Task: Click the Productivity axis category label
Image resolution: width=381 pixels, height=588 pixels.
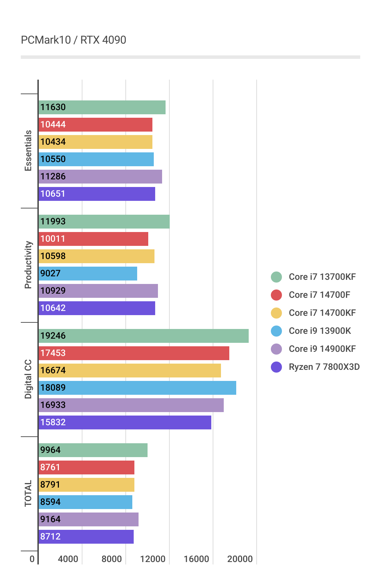Action: (x=28, y=265)
